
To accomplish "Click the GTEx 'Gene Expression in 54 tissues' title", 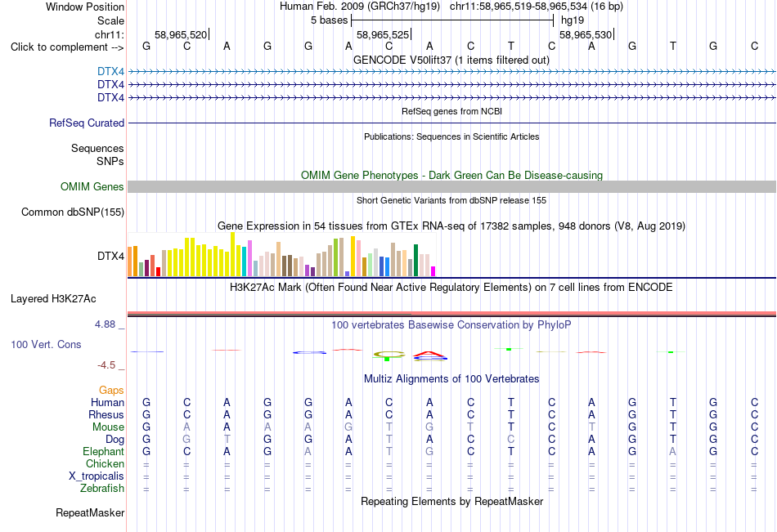I will tap(451, 226).
